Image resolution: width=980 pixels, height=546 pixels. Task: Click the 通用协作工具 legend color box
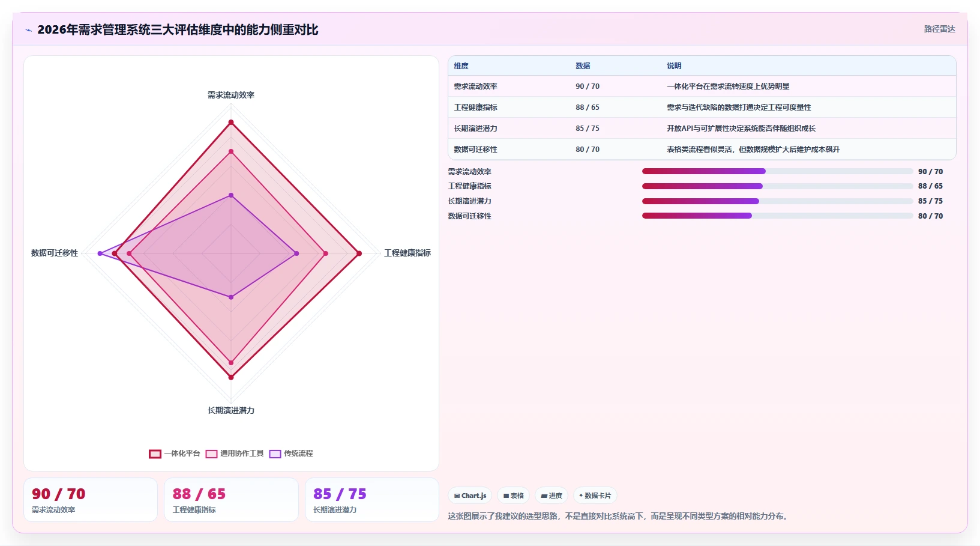coord(211,453)
